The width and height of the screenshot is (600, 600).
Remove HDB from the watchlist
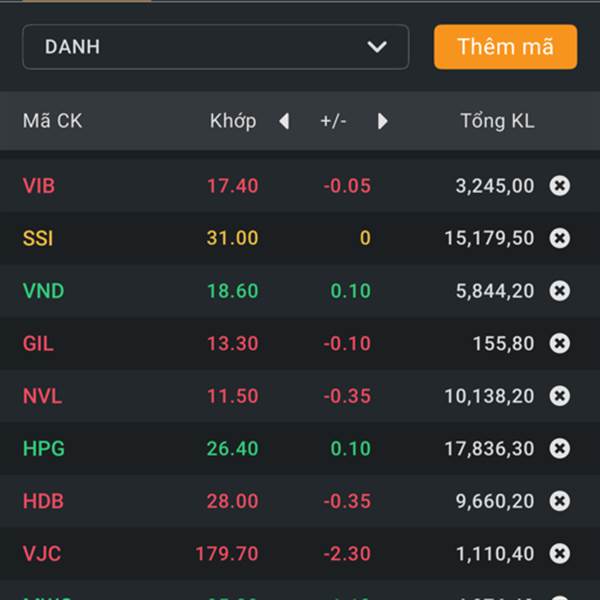[x=560, y=501]
